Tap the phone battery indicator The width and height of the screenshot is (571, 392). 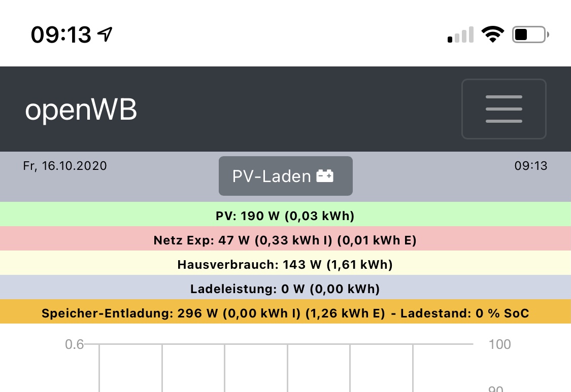click(530, 35)
